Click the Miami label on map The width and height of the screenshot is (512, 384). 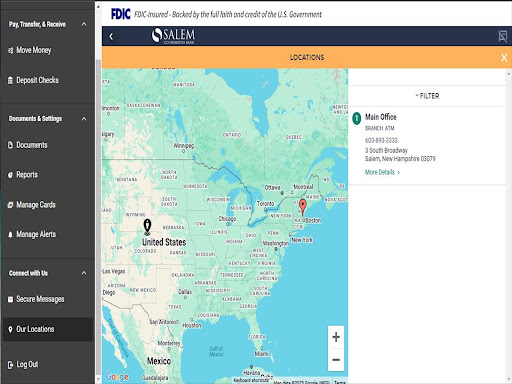tap(261, 353)
